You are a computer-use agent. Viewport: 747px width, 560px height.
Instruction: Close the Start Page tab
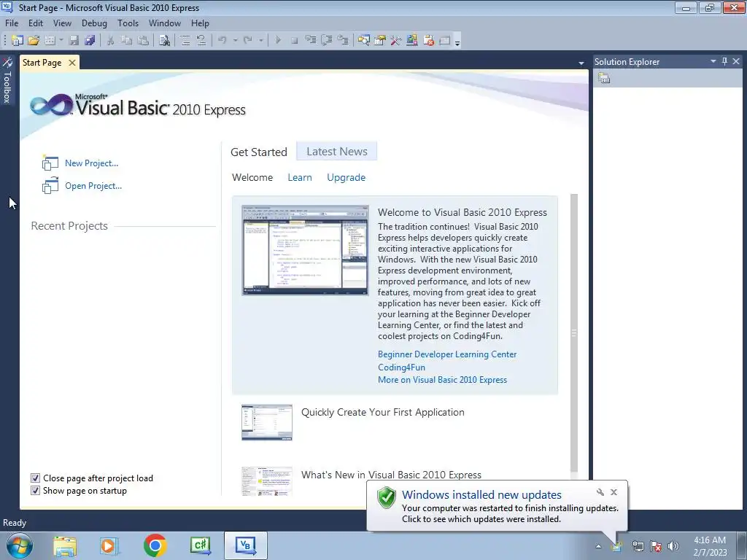point(72,63)
